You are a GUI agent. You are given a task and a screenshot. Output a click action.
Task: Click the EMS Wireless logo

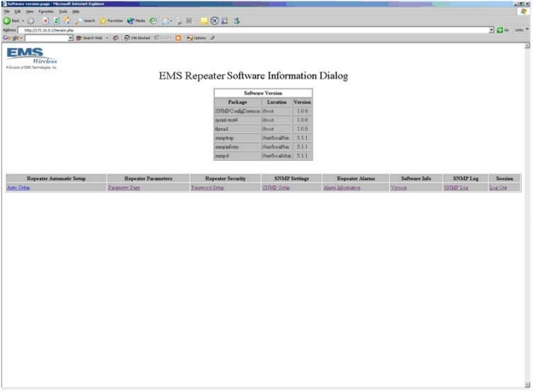click(32, 58)
